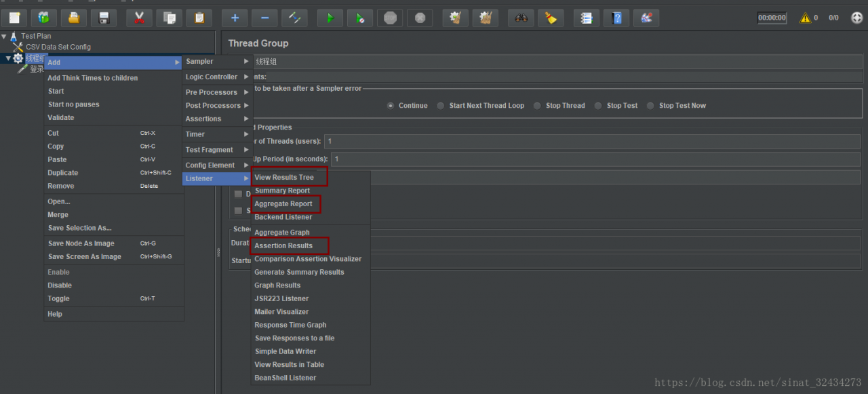Click Validate in the context menu
This screenshot has height=394, width=868.
click(61, 118)
